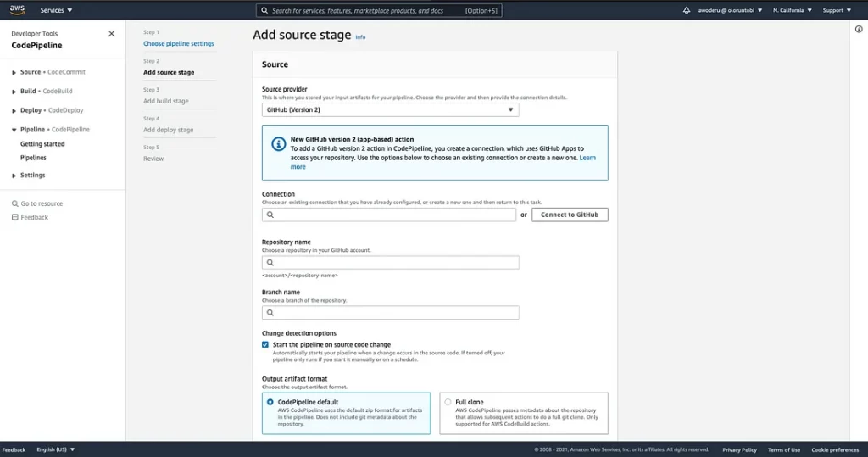Screen dimensions: 868x457
Task: Open the Source provider dropdown
Action: pos(390,110)
